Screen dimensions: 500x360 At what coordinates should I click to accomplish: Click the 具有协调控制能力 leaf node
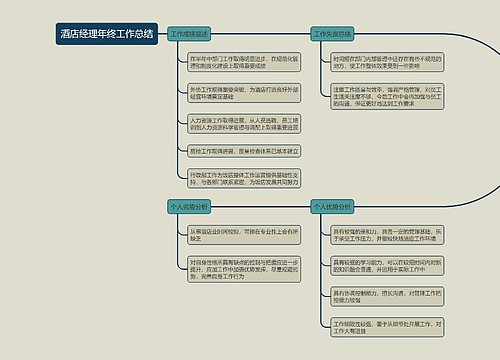coord(387,296)
